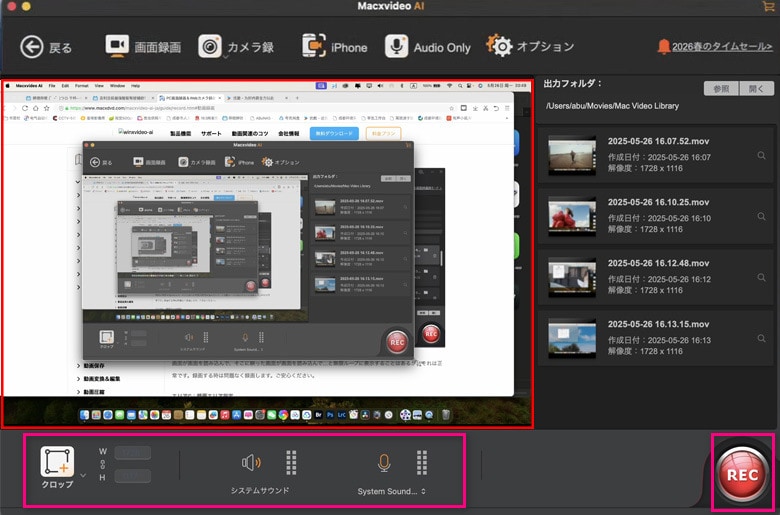The image size is (780, 515).
Task: Open thumbnail of 2025-05-26 16.12.48.mov
Action: [x=572, y=277]
